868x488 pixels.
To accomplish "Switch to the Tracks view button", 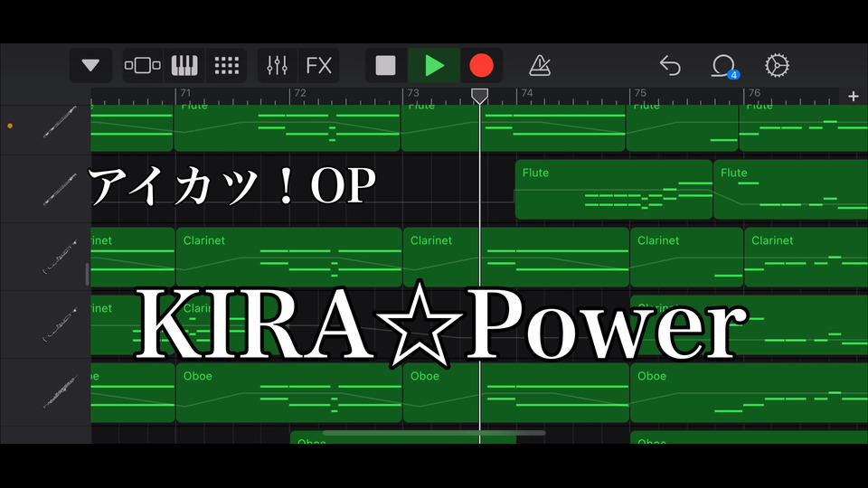I will point(142,65).
